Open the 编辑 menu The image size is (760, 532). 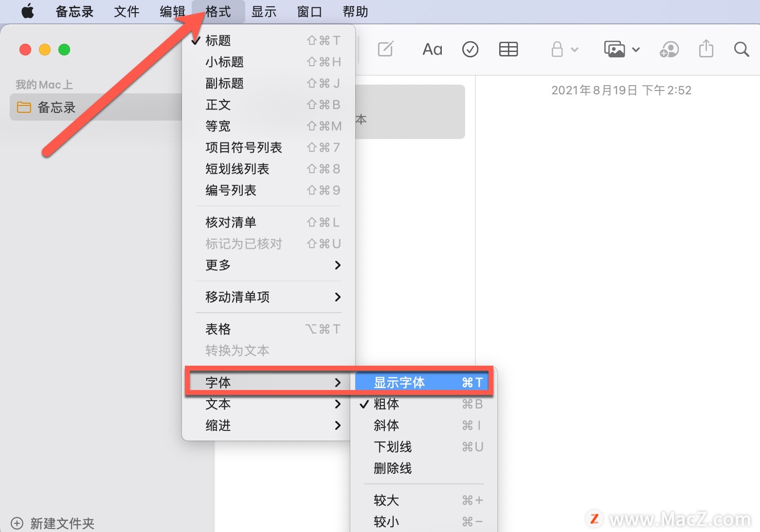pos(172,11)
